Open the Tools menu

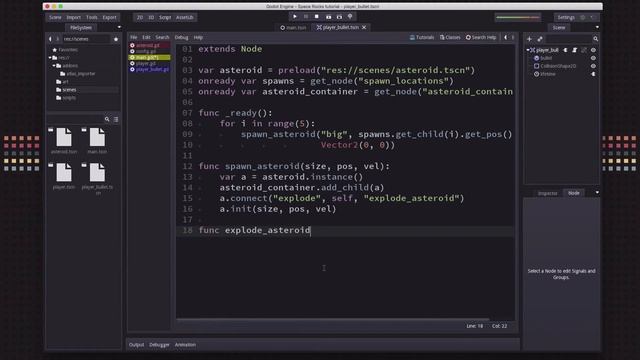(x=92, y=17)
